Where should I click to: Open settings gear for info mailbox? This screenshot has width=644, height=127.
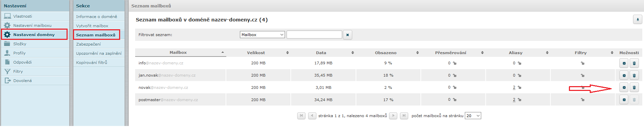tap(624, 63)
